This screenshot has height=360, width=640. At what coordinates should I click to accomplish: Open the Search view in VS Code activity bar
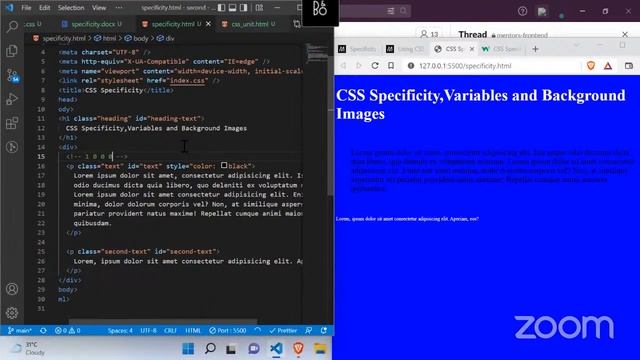point(12,27)
